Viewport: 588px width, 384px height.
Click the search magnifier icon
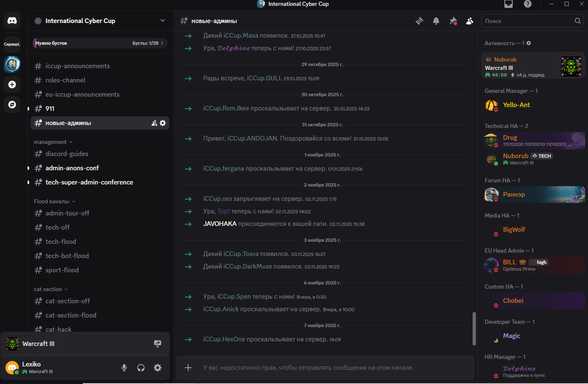pos(578,21)
